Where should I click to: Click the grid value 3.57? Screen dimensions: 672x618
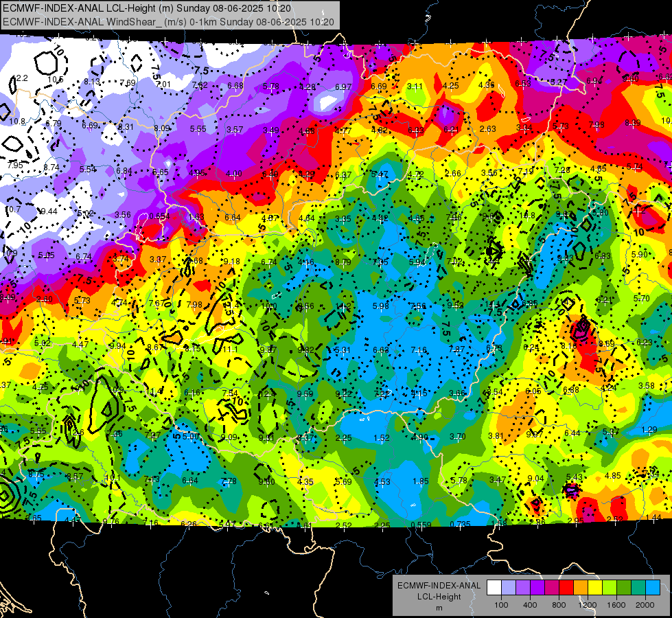(235, 130)
